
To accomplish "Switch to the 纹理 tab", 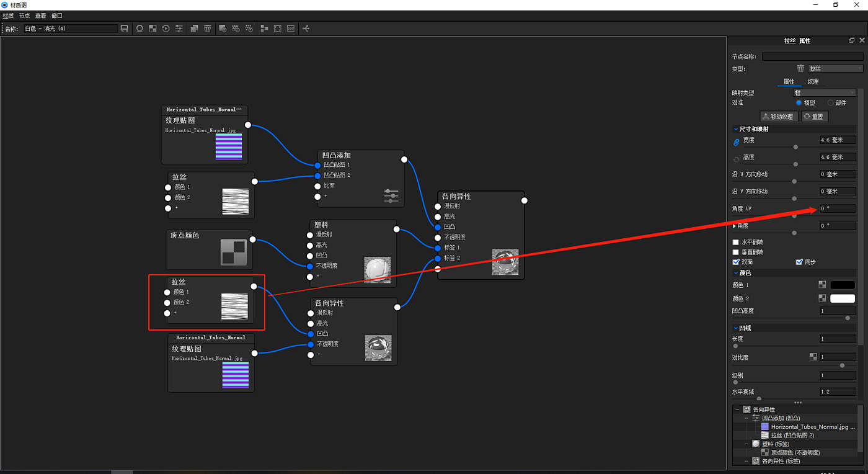I will pyautogui.click(x=813, y=81).
